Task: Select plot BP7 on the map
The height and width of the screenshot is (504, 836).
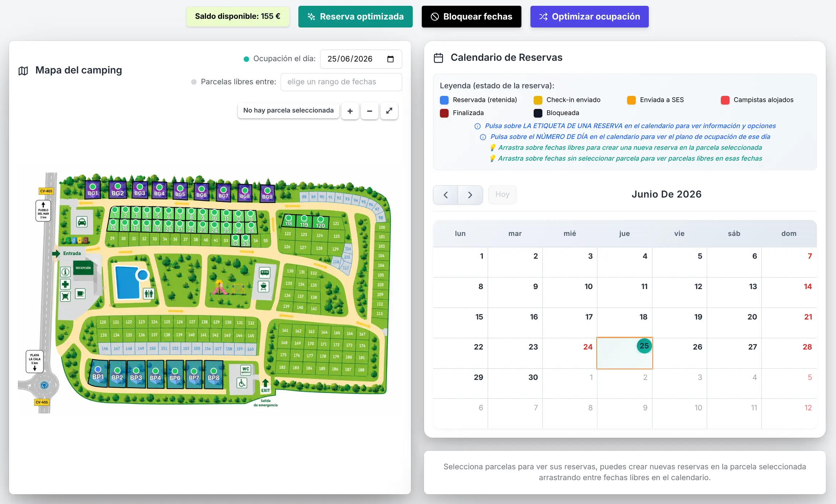Action: click(194, 374)
